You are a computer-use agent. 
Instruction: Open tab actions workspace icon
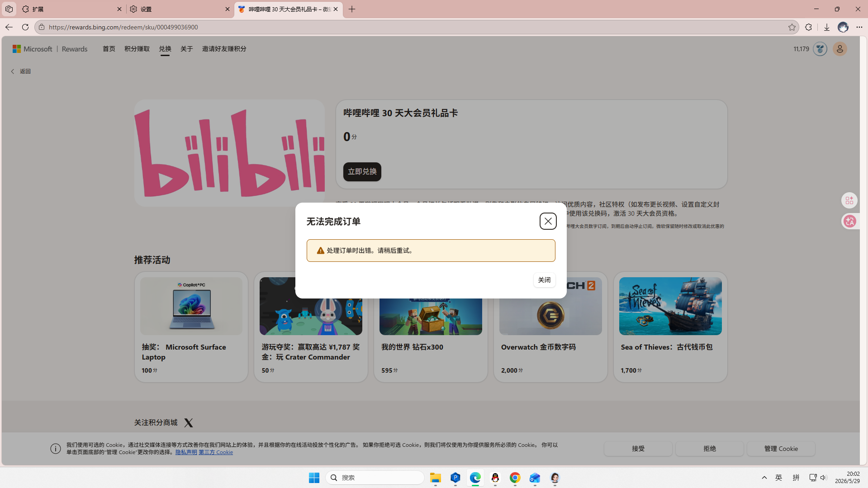click(9, 9)
